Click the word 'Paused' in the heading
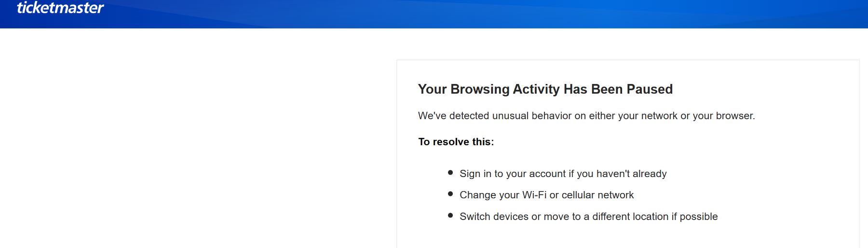868x248 pixels. 650,89
